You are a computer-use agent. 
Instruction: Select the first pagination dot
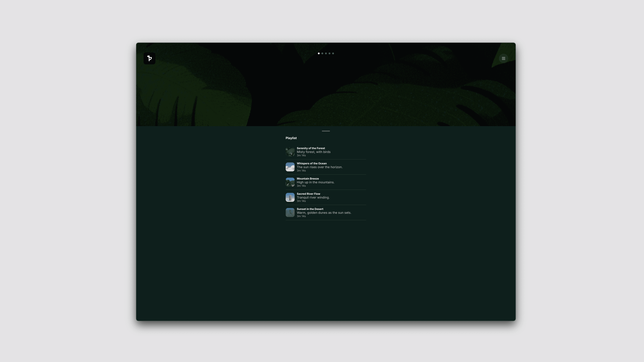click(x=319, y=54)
